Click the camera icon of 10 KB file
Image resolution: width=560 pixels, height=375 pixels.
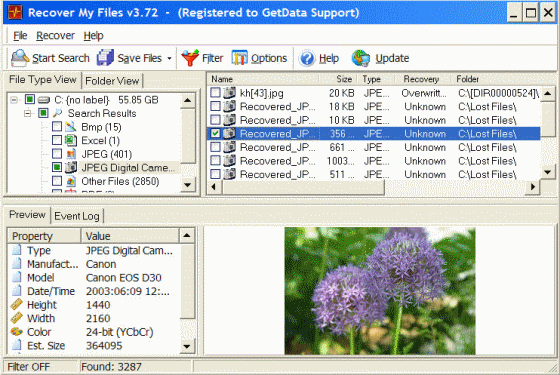[229, 120]
